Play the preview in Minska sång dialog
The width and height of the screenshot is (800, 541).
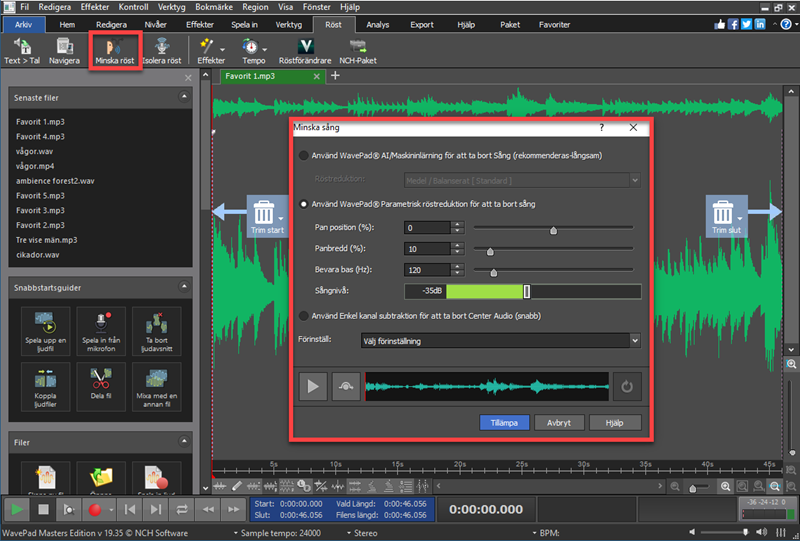click(x=313, y=386)
